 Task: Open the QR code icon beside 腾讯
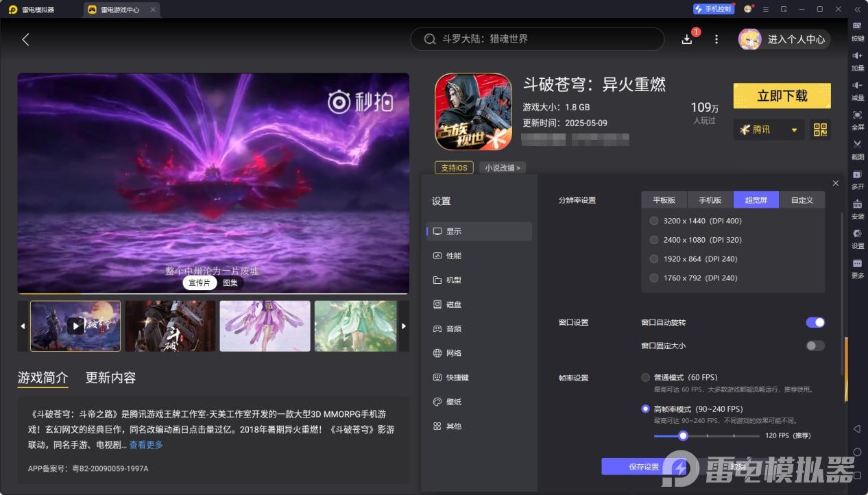[x=820, y=130]
